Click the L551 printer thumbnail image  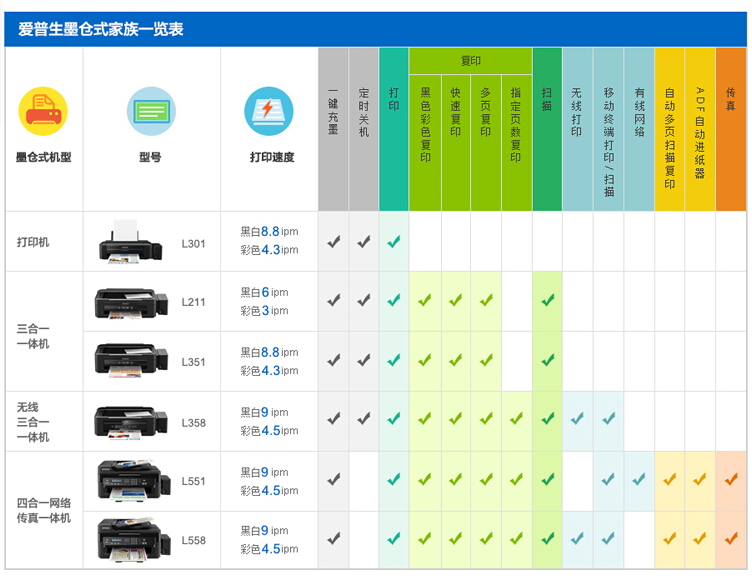pos(134,481)
